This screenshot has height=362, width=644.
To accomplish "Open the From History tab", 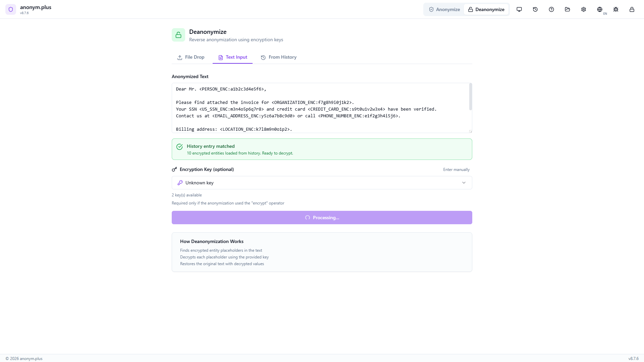I will click(279, 57).
